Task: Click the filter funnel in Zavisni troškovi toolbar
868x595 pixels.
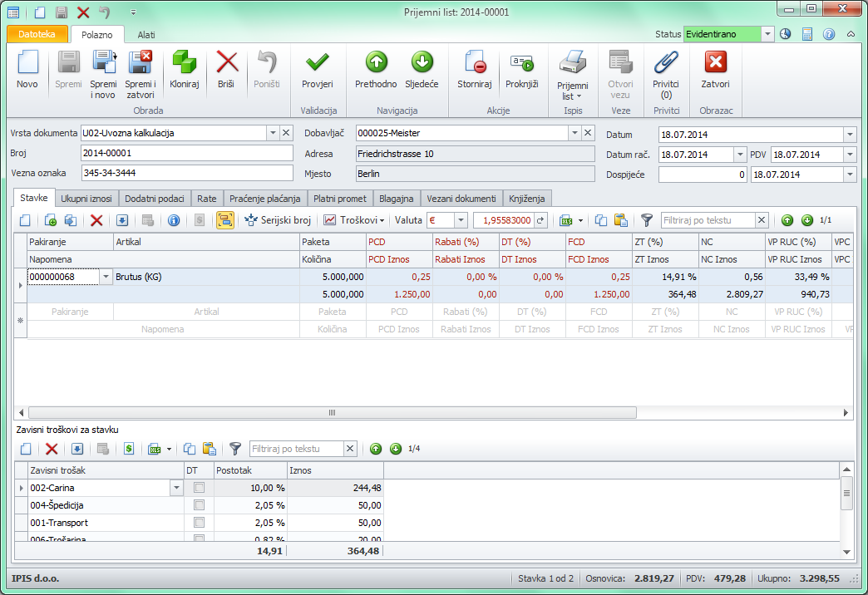Action: pyautogui.click(x=235, y=449)
